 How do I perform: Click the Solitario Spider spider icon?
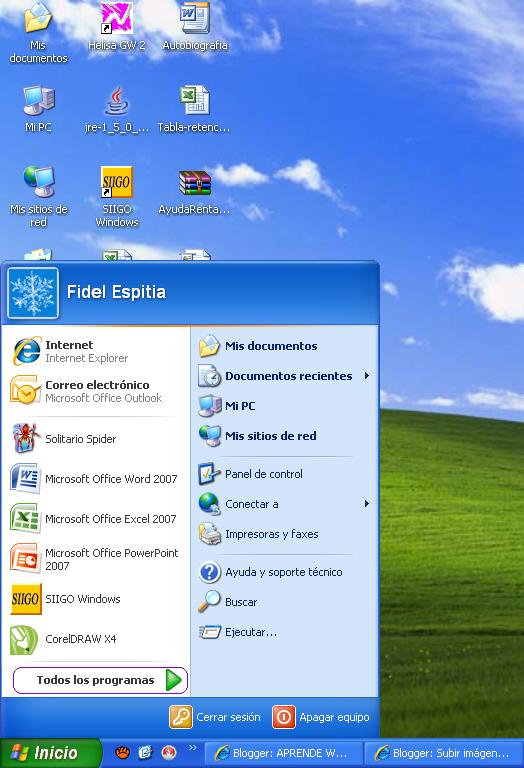pyautogui.click(x=25, y=438)
